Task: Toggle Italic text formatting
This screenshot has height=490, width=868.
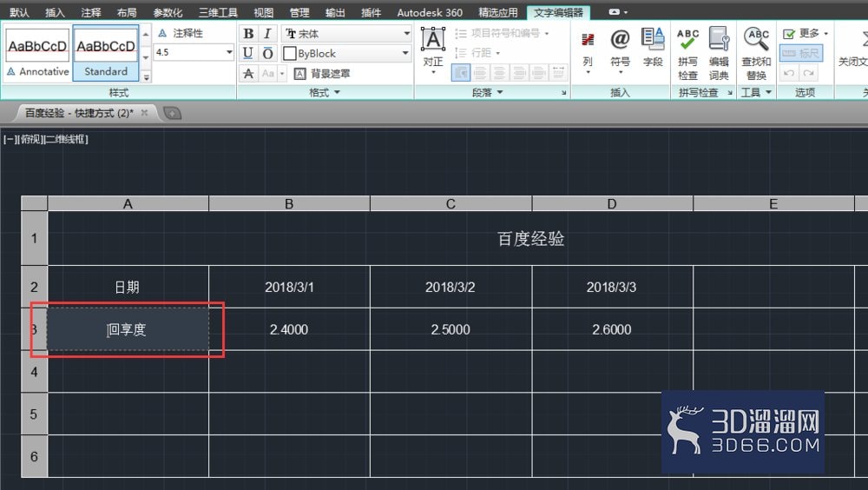Action: pos(267,34)
